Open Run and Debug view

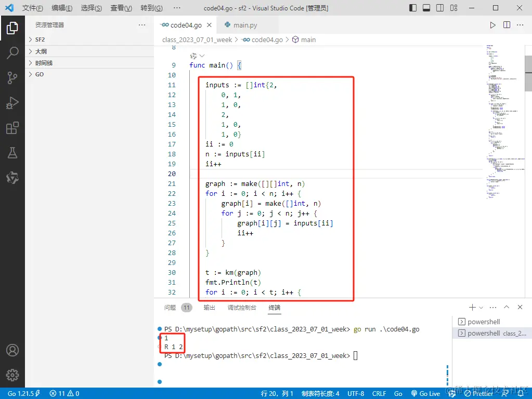click(12, 103)
